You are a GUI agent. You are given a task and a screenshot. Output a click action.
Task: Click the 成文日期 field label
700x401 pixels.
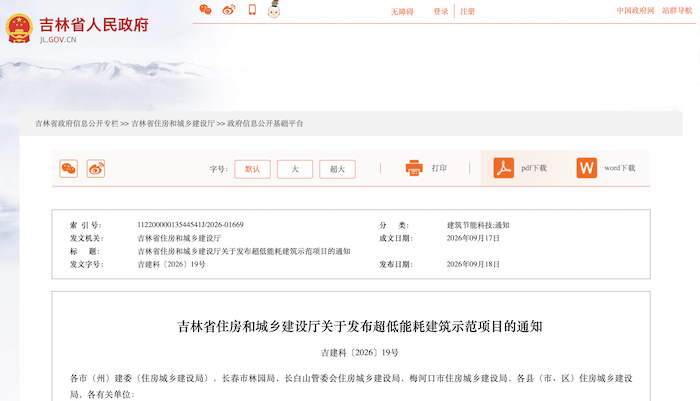396,238
